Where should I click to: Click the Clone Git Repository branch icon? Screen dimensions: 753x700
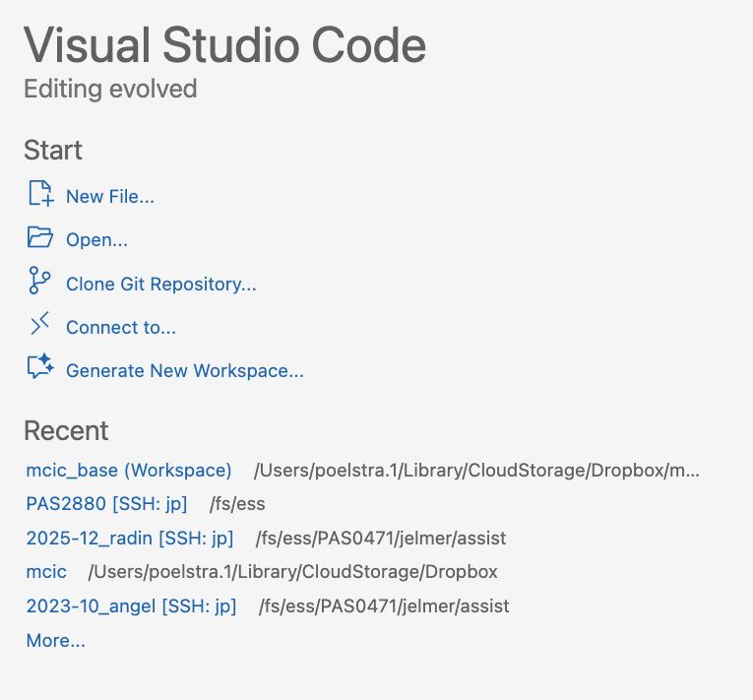pyautogui.click(x=39, y=280)
